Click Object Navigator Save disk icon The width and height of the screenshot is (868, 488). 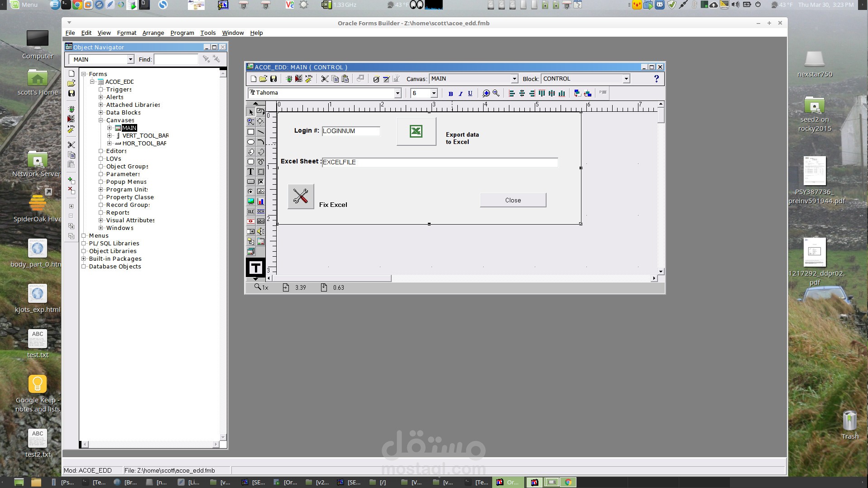click(x=71, y=93)
